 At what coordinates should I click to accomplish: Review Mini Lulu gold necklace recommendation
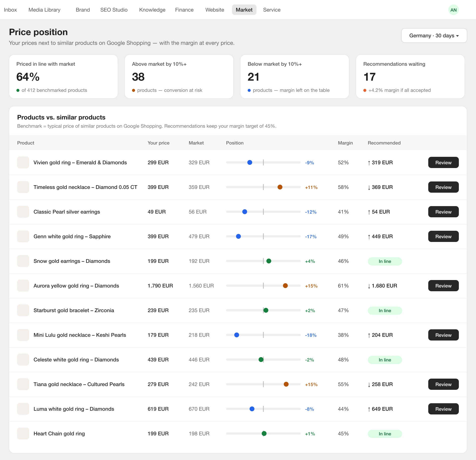[x=443, y=335]
